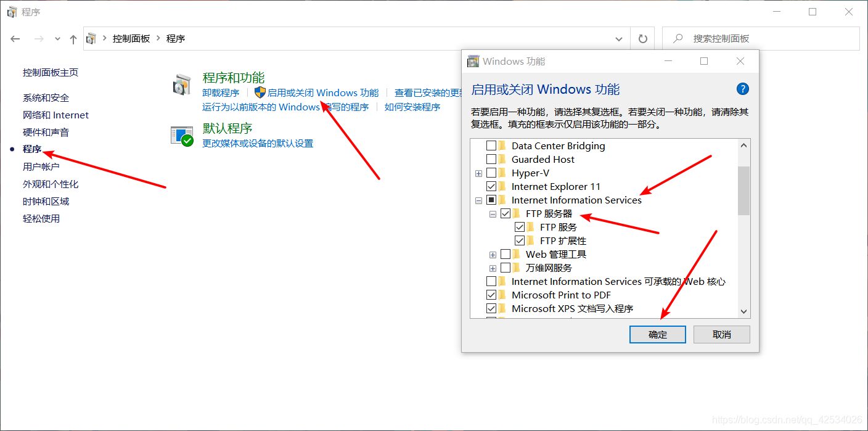Uncheck the FTP 服务 checkbox

tap(520, 227)
